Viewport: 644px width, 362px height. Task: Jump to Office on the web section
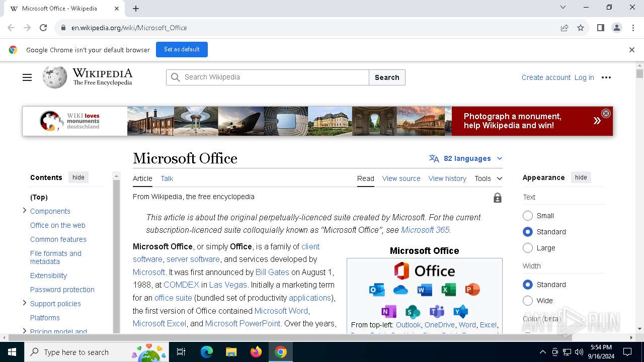[58, 225]
